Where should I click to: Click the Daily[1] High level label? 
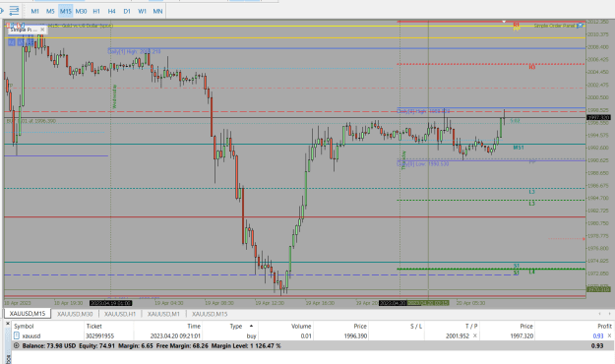pyautogui.click(x=134, y=51)
